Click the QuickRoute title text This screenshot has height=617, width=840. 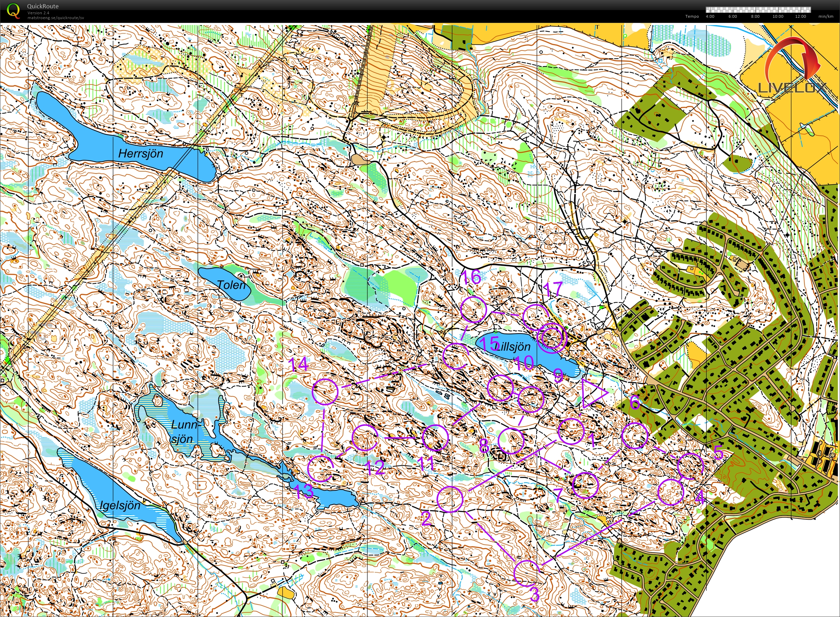click(43, 6)
